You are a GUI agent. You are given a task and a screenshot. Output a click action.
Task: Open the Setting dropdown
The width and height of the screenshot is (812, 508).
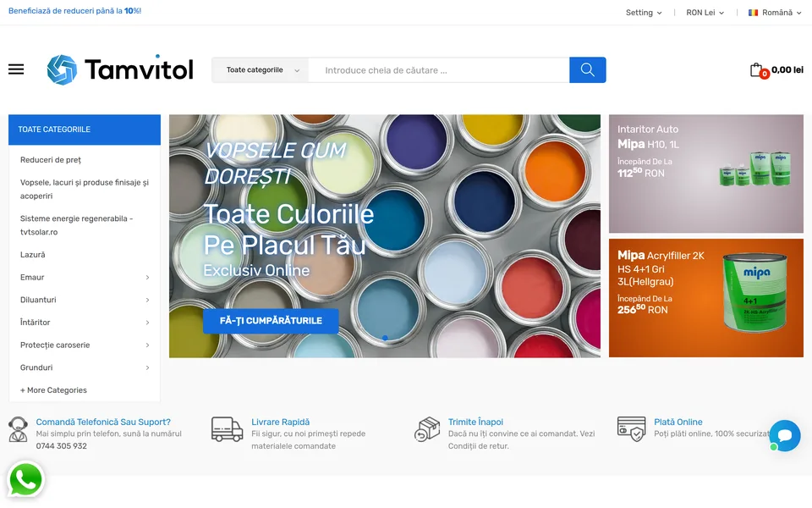tap(644, 13)
